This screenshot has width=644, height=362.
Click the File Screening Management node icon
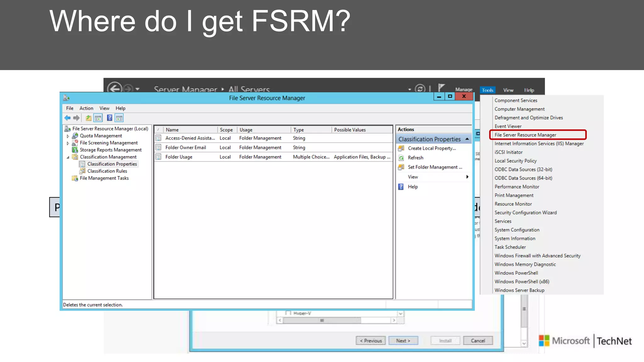tap(75, 143)
